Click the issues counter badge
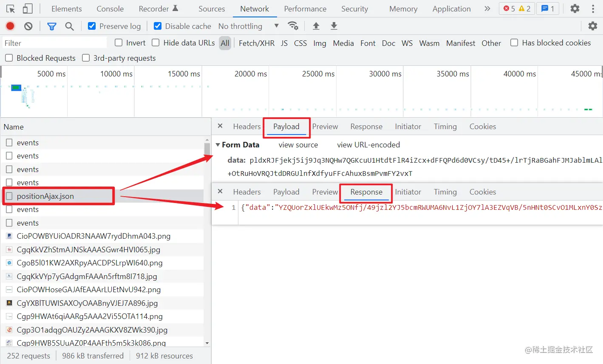Screen dimensions: 603x364 click(548, 8)
